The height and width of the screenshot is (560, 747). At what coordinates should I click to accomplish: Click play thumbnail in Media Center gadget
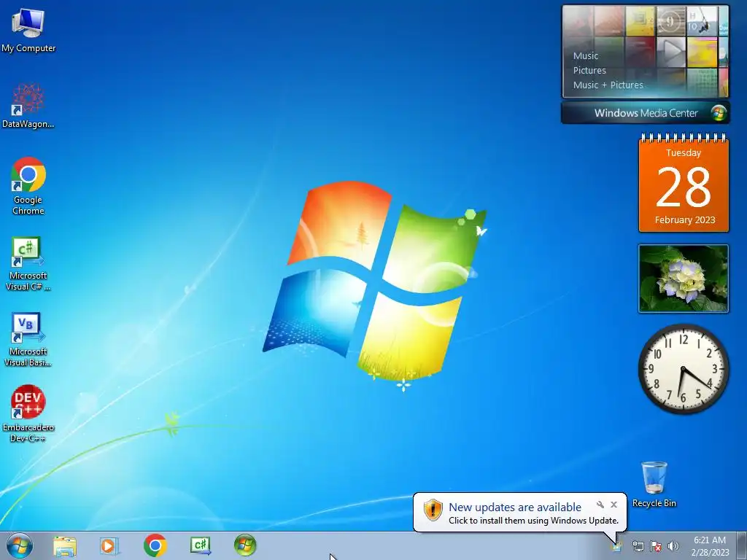tap(671, 51)
